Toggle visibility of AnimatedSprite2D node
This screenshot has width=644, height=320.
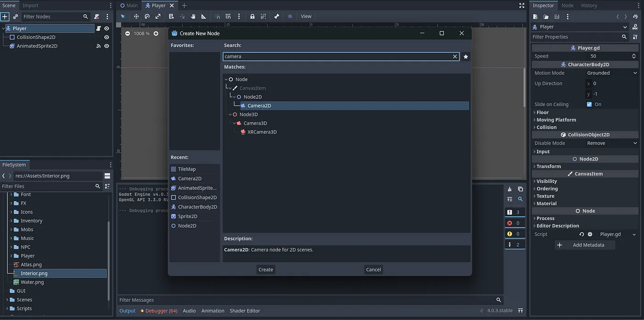[107, 46]
